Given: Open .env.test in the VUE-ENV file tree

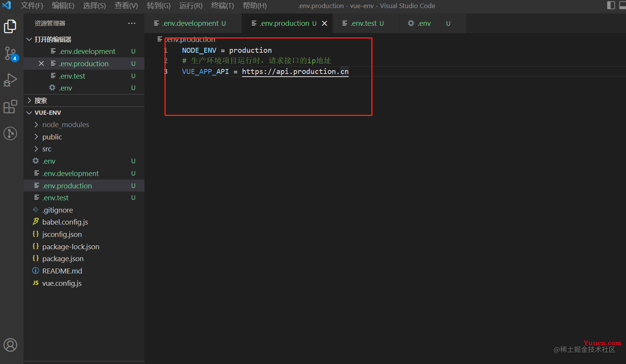Looking at the screenshot, I should pos(84,198).
